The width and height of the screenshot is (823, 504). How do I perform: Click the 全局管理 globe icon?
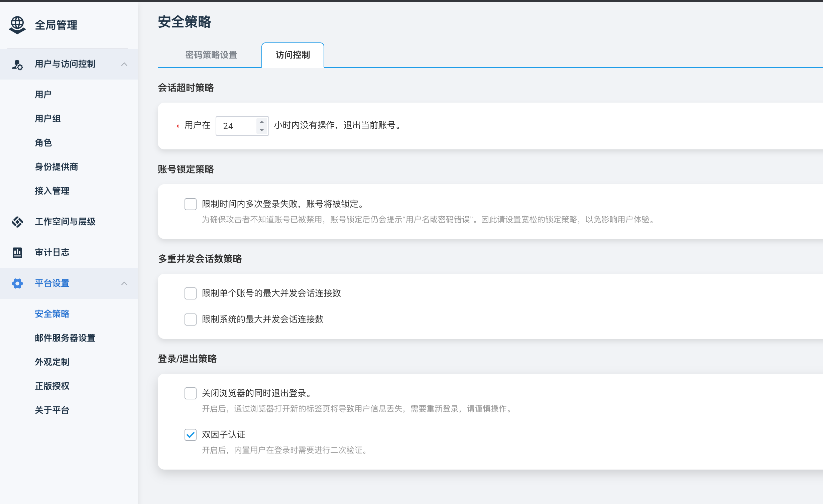[17, 25]
